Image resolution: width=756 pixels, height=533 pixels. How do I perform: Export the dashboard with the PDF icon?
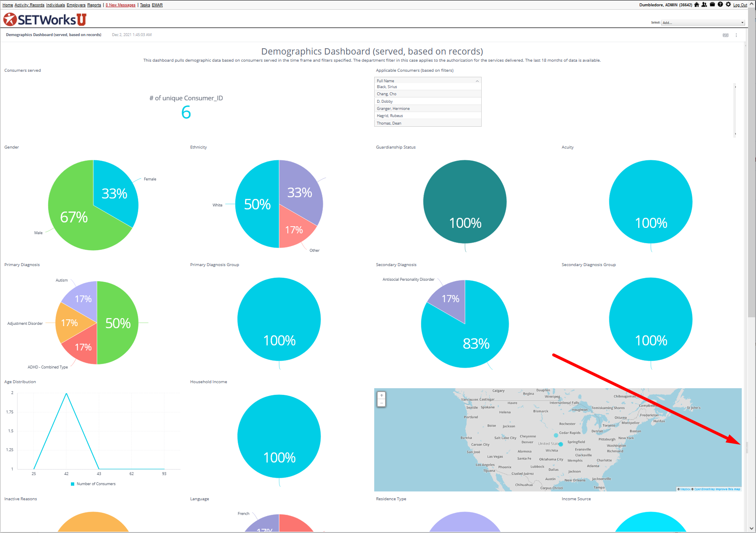click(725, 35)
